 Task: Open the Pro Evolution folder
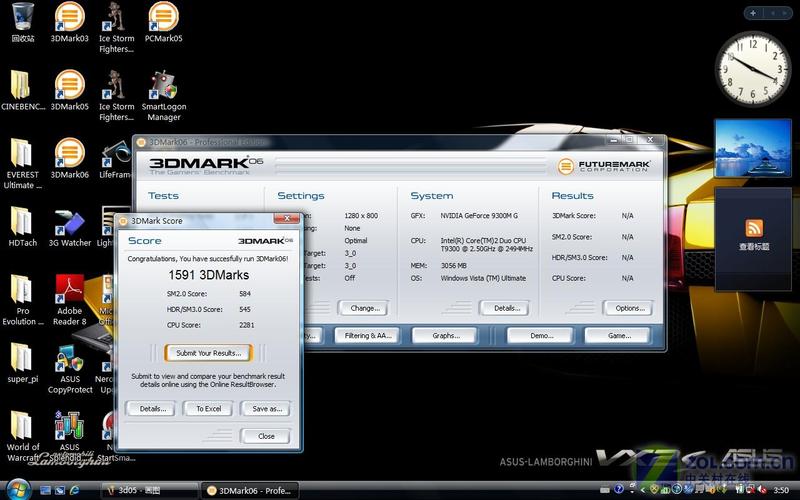pyautogui.click(x=22, y=300)
